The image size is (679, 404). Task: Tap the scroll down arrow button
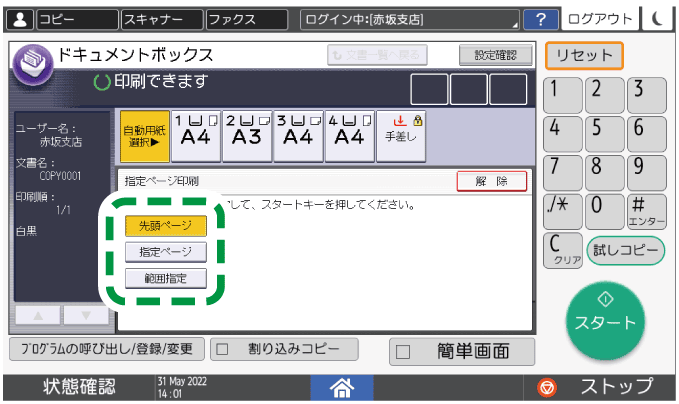[86, 315]
